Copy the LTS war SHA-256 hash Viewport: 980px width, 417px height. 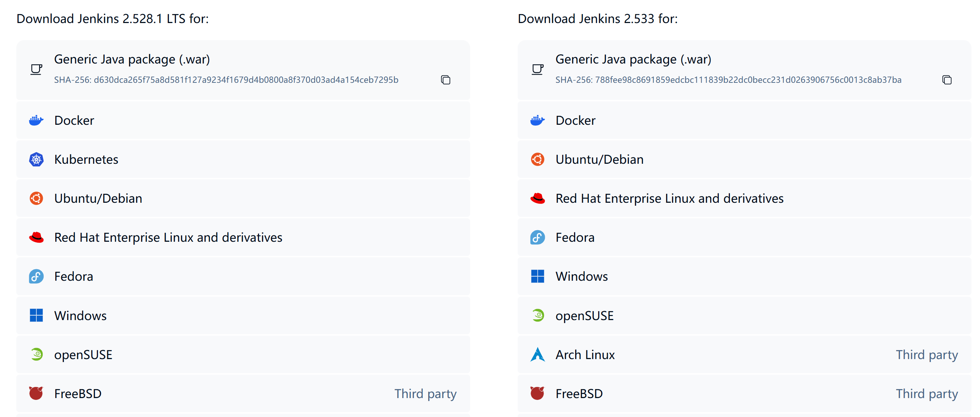click(x=446, y=80)
